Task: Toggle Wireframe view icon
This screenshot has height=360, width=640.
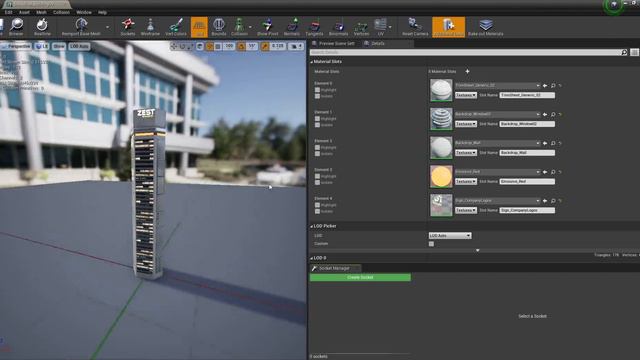Action: click(x=150, y=27)
